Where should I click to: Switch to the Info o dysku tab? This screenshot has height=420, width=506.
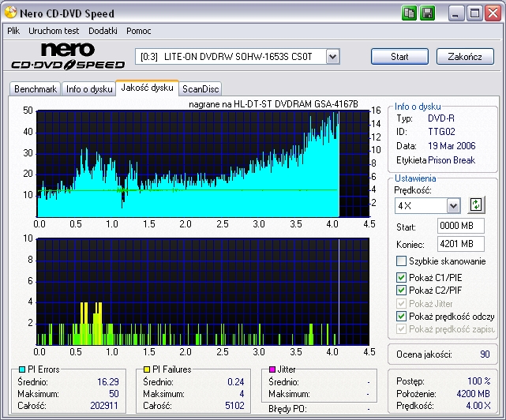(89, 88)
